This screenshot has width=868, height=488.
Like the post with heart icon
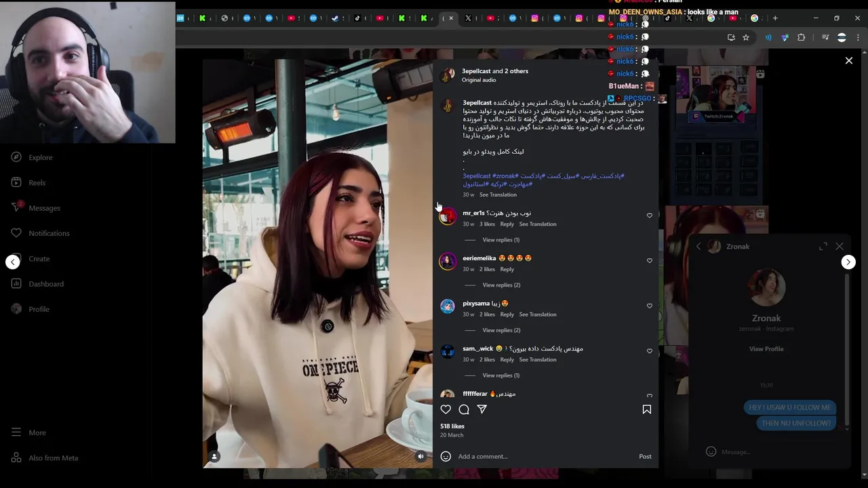(x=446, y=409)
